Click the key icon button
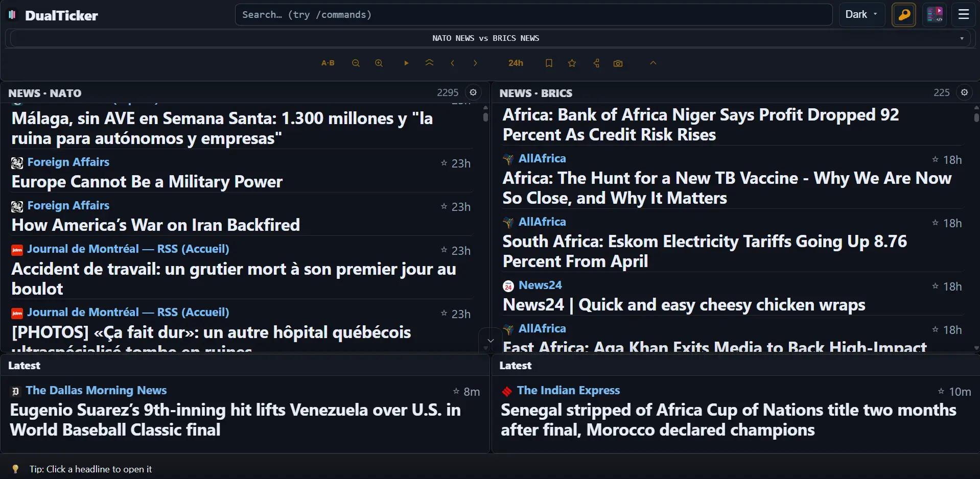The height and width of the screenshot is (479, 980). point(904,14)
